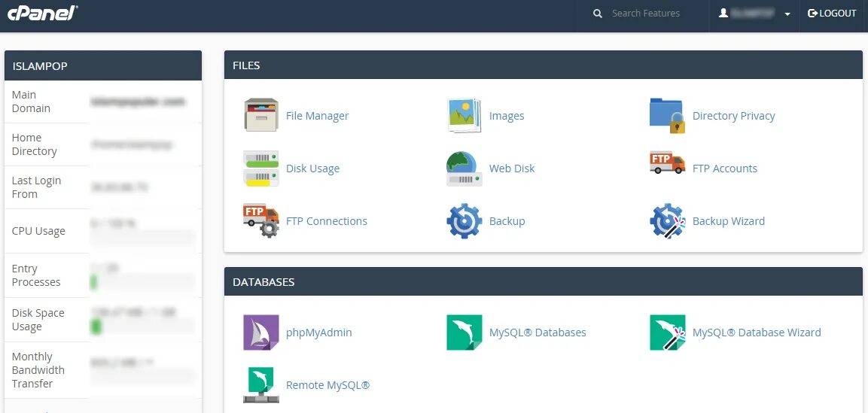Focus the Search Features input field

645,14
